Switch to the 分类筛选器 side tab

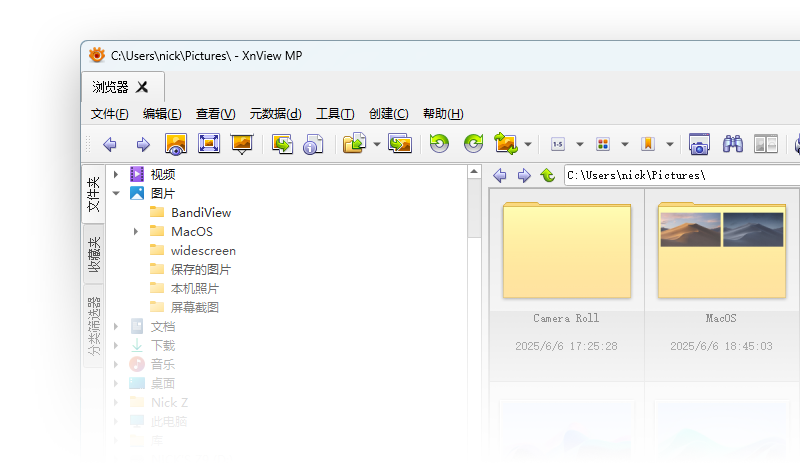tap(93, 326)
